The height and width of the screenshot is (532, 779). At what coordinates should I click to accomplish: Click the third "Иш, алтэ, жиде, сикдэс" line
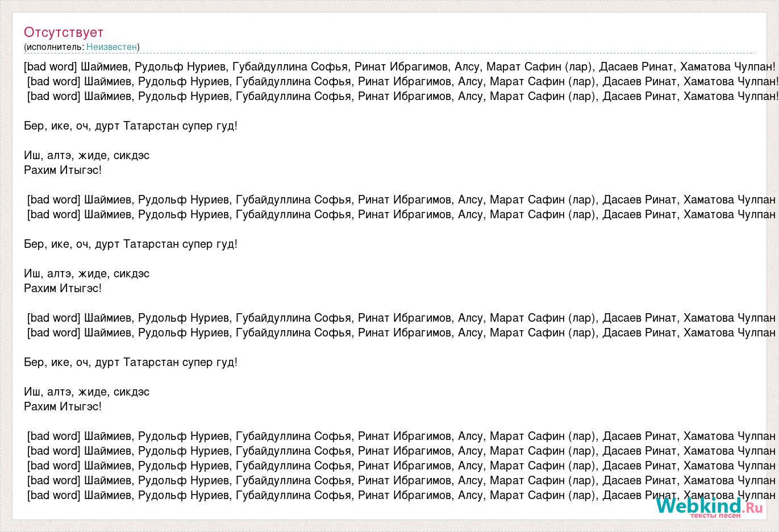(x=87, y=392)
